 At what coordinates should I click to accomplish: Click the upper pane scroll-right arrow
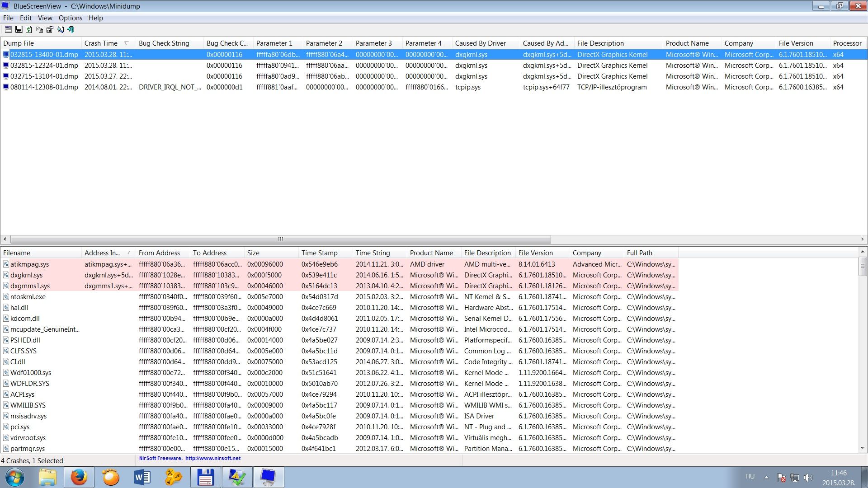pyautogui.click(x=862, y=239)
